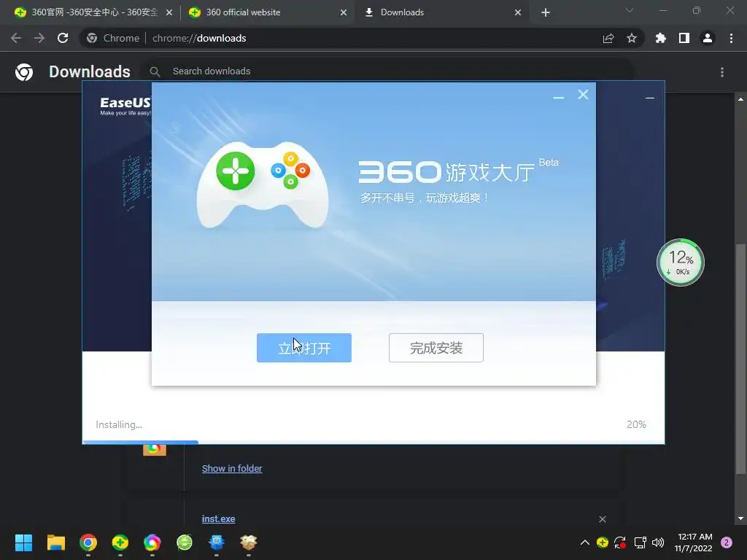The height and width of the screenshot is (560, 747).
Task: Close the 360 game hall installer dialog
Action: (x=583, y=94)
